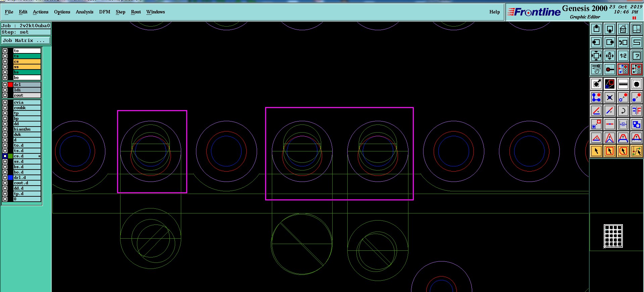
Task: Click the delete feature X icon
Action: (610, 97)
